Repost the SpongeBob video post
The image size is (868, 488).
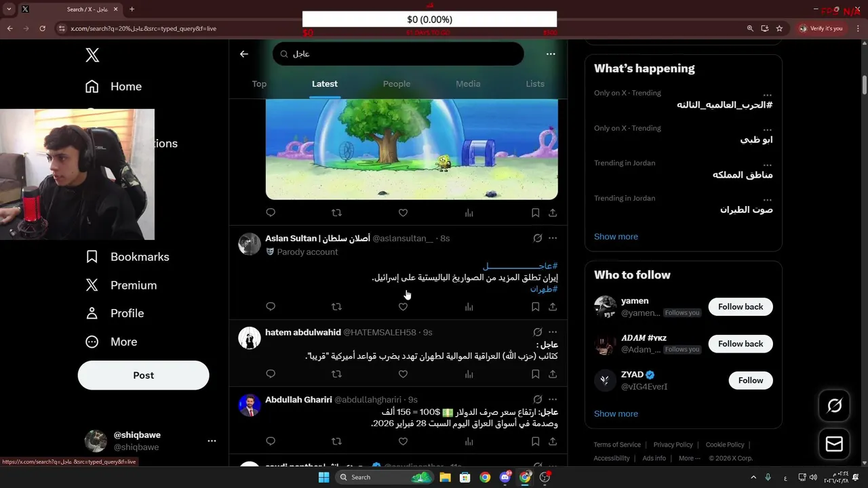click(x=336, y=213)
